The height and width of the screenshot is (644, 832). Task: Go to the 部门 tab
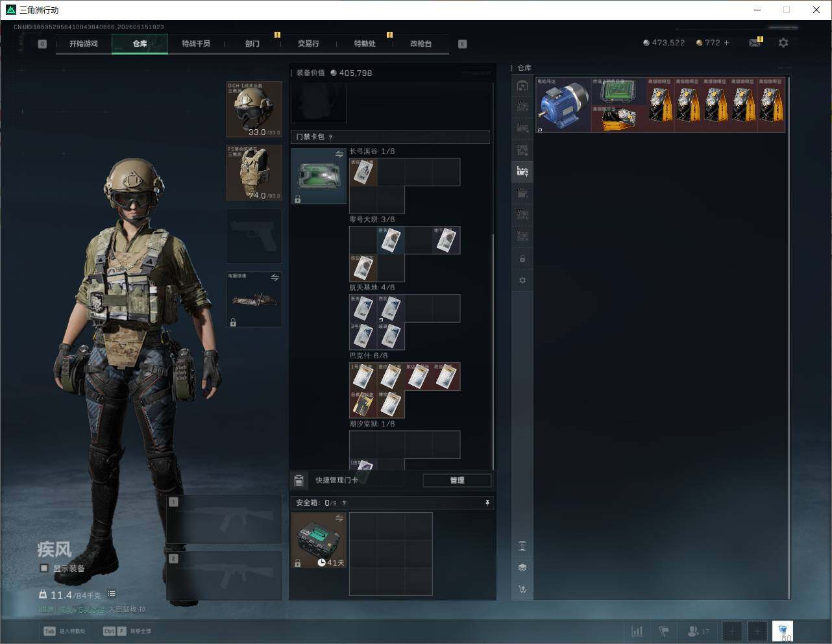[x=252, y=43]
